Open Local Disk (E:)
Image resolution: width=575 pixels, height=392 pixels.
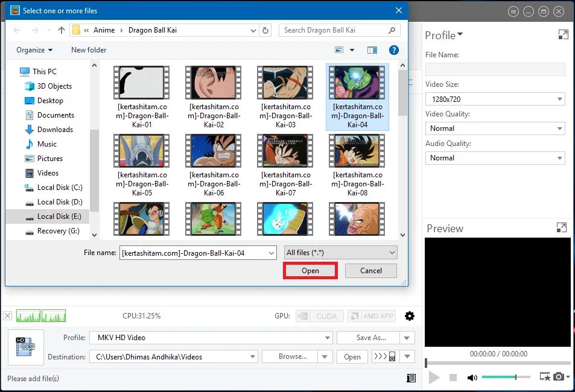point(48,217)
